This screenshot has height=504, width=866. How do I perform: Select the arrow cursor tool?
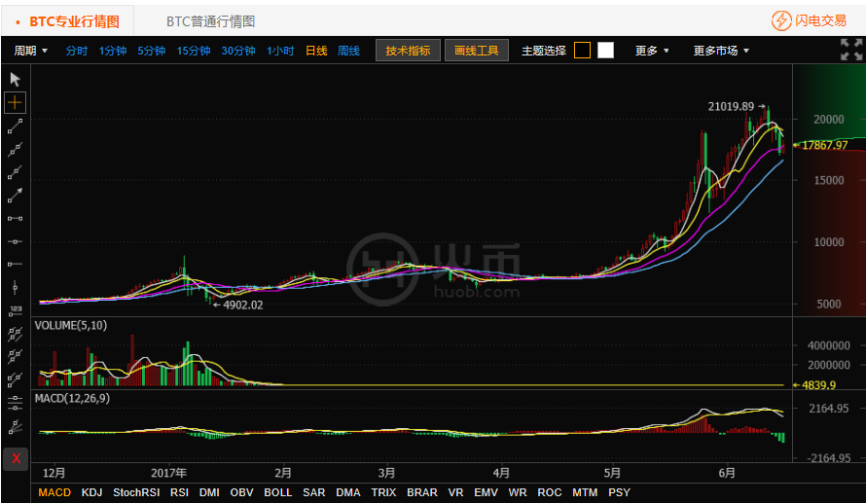[x=16, y=79]
